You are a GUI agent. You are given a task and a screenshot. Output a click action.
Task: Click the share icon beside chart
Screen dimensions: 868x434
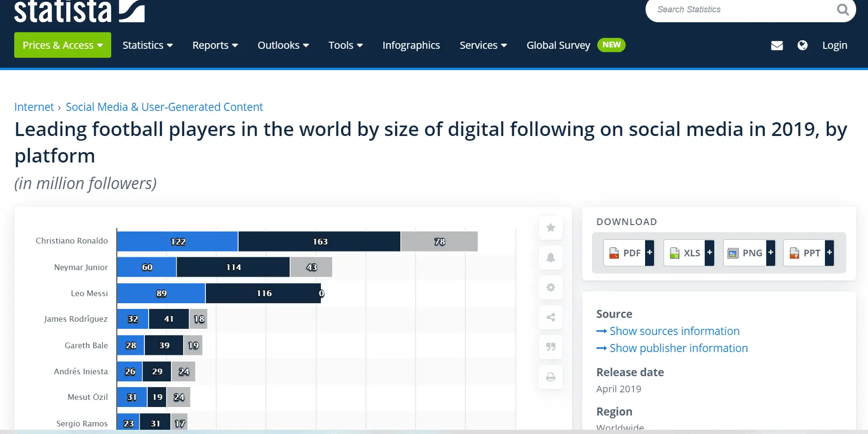pyautogui.click(x=550, y=317)
